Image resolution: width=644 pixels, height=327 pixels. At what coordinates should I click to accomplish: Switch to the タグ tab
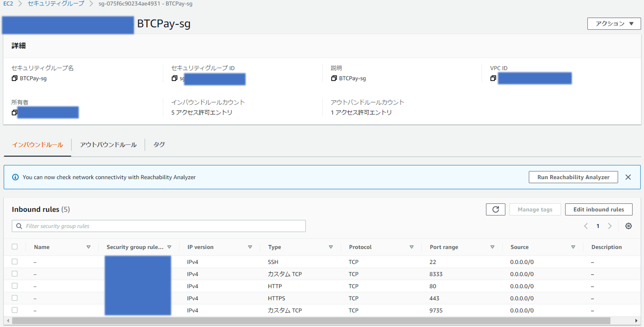click(159, 145)
